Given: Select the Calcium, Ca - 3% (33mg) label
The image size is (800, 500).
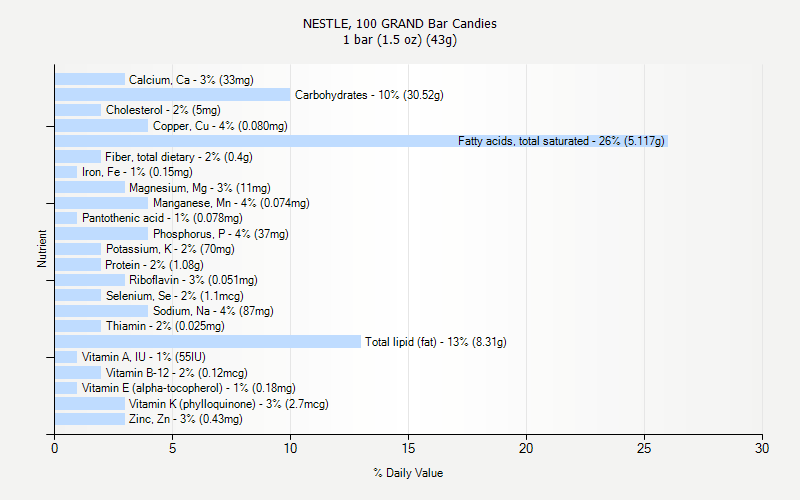Looking at the screenshot, I should [x=191, y=80].
